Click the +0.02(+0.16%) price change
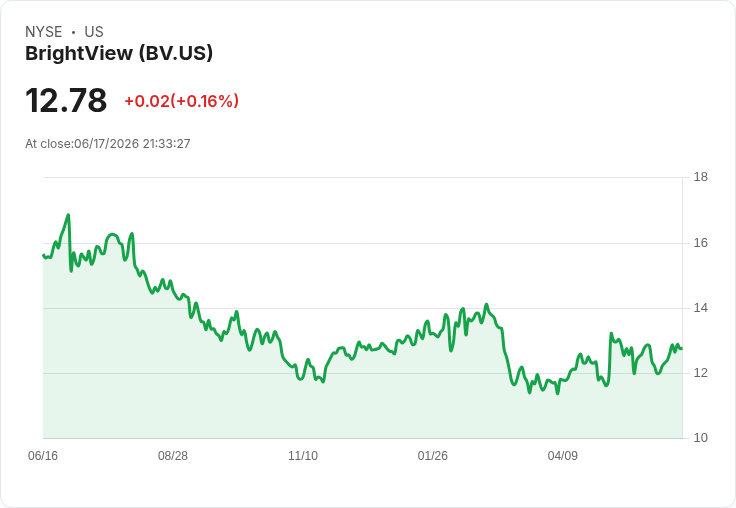Image resolution: width=736 pixels, height=508 pixels. click(182, 101)
